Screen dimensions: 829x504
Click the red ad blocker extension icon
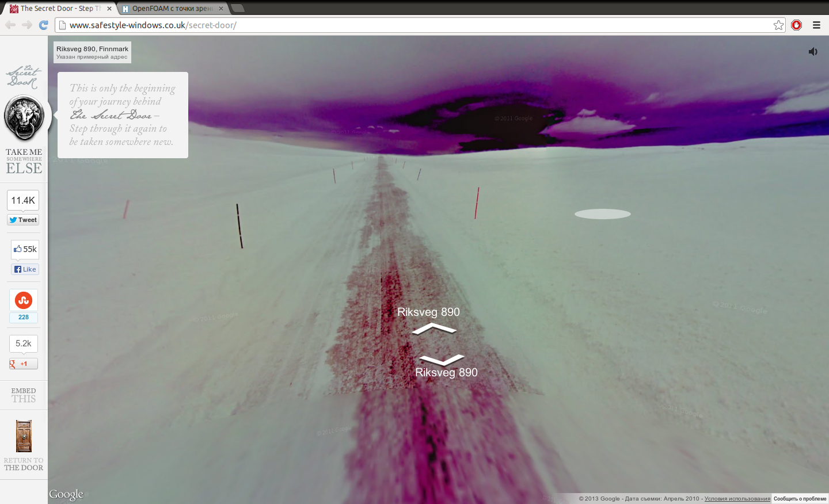click(796, 25)
